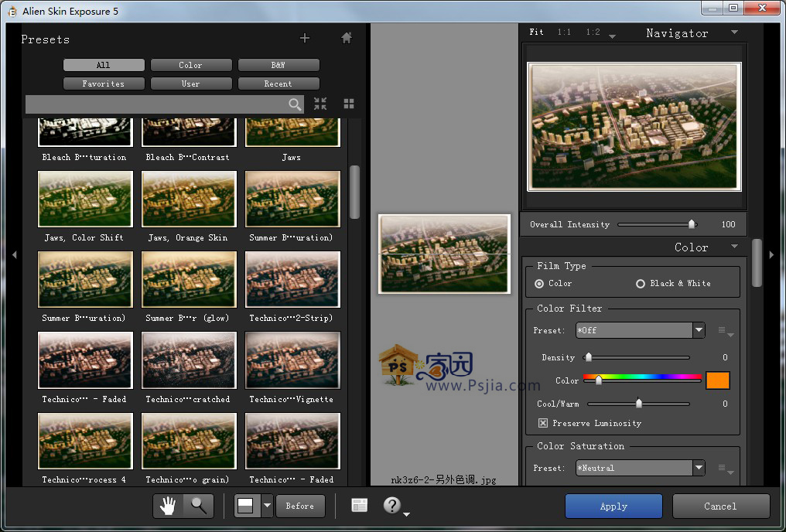Click the settings panel scrollbar beside Color
The height and width of the screenshot is (532, 786).
[757, 263]
